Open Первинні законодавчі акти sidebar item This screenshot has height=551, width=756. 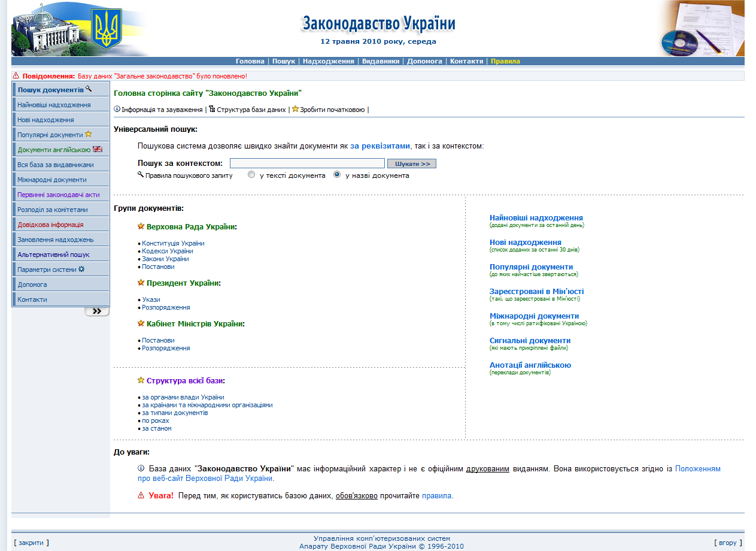61,195
